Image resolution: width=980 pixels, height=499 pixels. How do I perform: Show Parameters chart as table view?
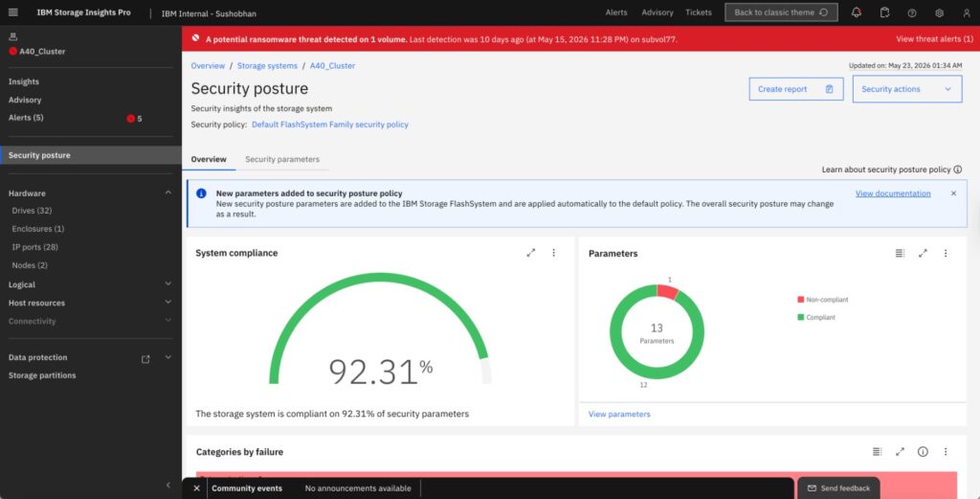pos(900,253)
